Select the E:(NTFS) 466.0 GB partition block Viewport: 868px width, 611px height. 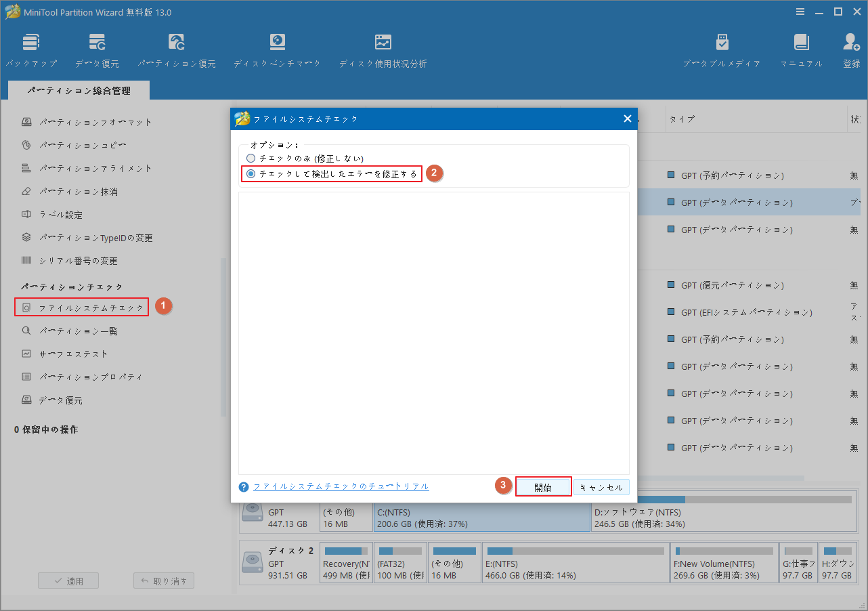(576, 564)
